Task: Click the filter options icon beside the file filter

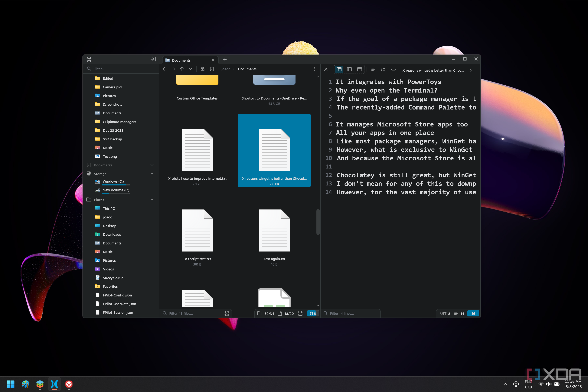Action: point(226,313)
